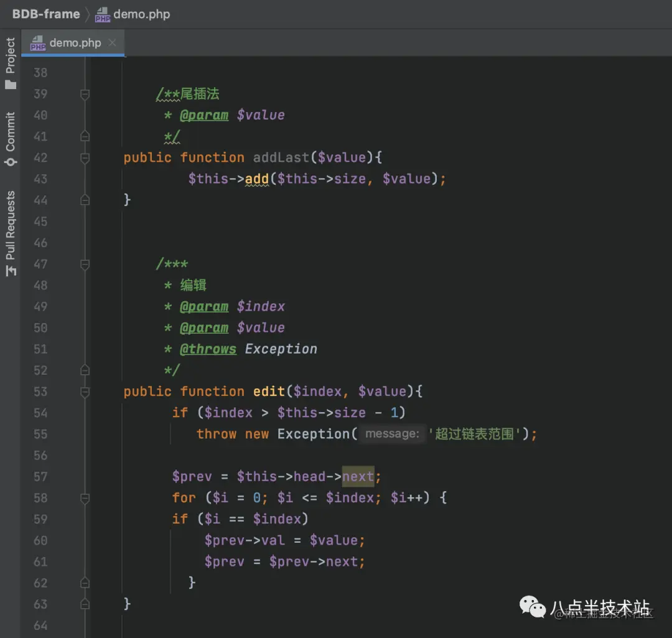The width and height of the screenshot is (672, 638).
Task: Fold the closing brace marker at line 44
Action: click(85, 200)
